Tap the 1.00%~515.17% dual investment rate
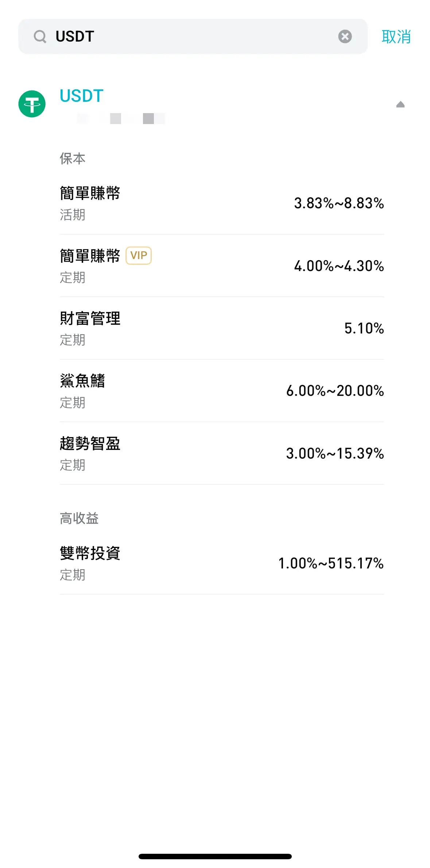 click(x=331, y=563)
